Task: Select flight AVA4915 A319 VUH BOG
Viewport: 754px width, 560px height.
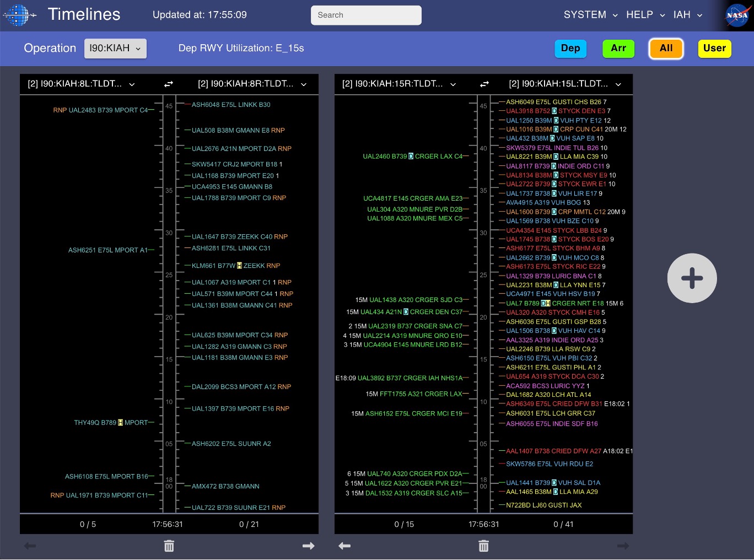Action: click(548, 203)
